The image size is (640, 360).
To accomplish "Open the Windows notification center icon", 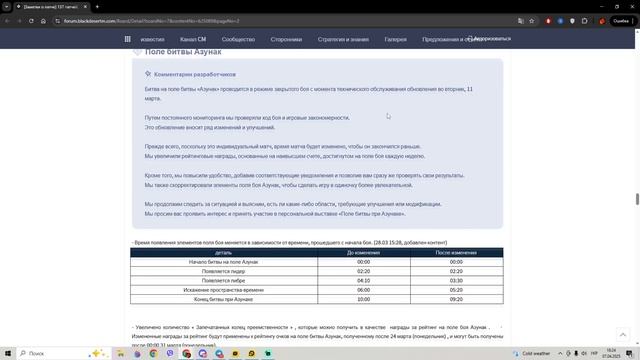I will 630,353.
